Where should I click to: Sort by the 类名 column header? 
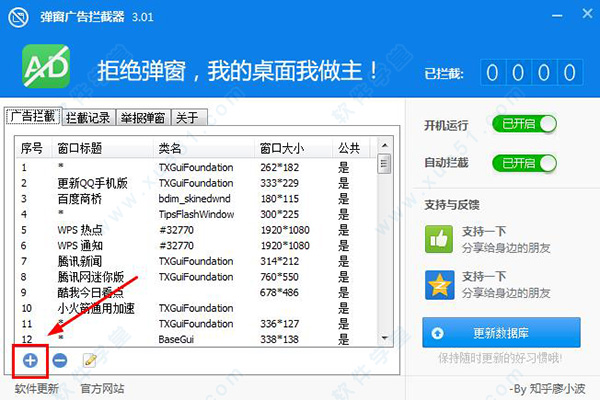point(204,148)
